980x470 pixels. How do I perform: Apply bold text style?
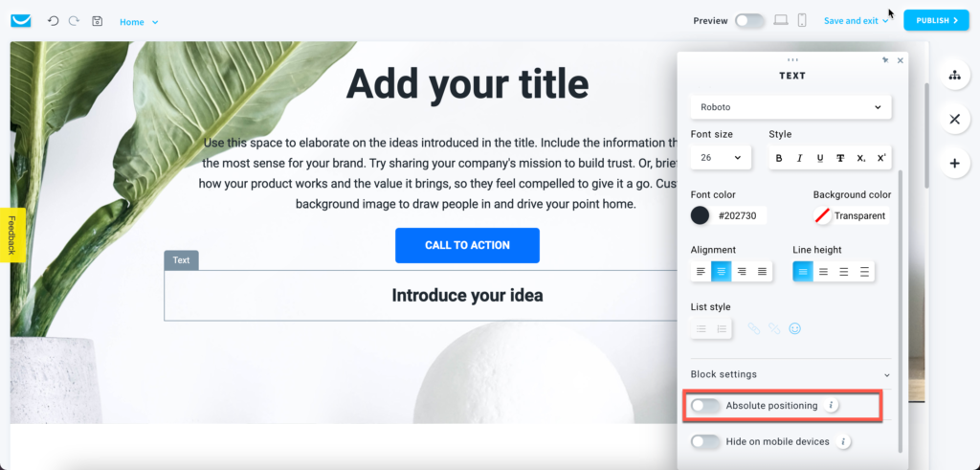pyautogui.click(x=779, y=158)
